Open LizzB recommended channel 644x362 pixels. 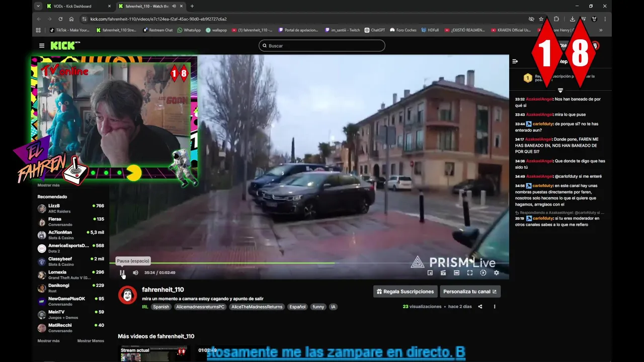(x=71, y=208)
